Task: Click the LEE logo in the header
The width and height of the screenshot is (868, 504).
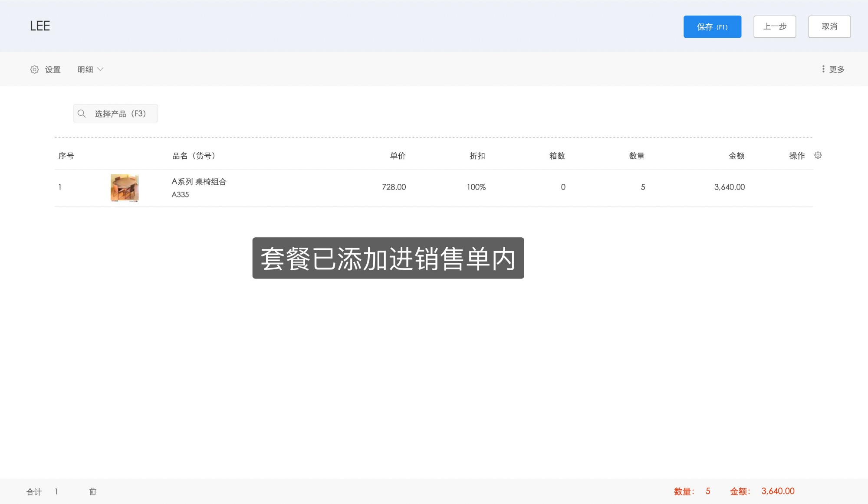Action: tap(39, 26)
